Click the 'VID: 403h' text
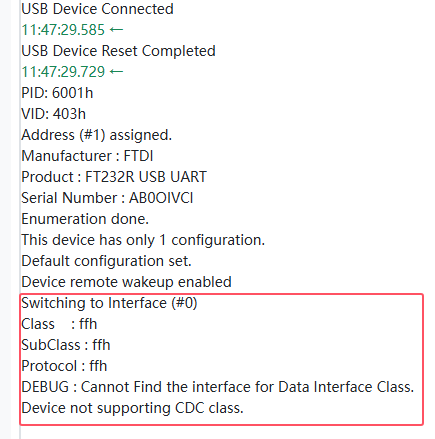Viewport: 435px width, 439px height. click(53, 114)
